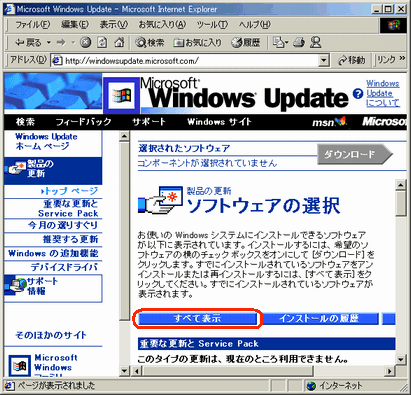Click the Windows flag throbber icon
The height and width of the screenshot is (395, 411).
coord(393,25)
